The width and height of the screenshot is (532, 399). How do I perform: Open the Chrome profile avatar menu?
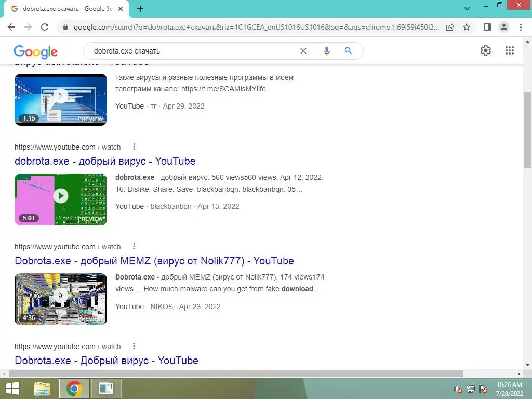tap(504, 27)
